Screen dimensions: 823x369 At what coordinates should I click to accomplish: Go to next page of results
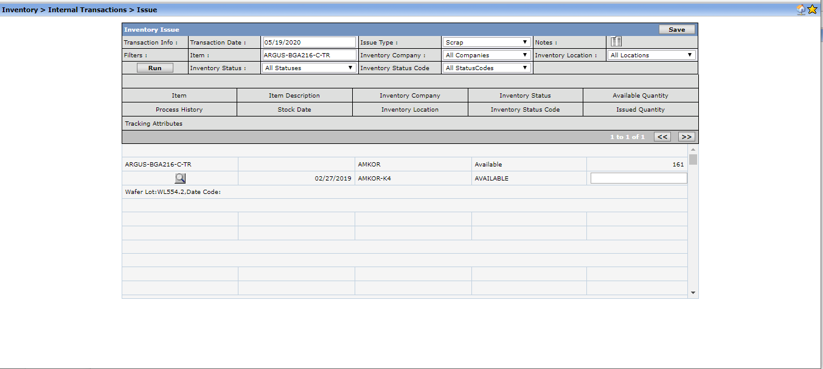[686, 137]
